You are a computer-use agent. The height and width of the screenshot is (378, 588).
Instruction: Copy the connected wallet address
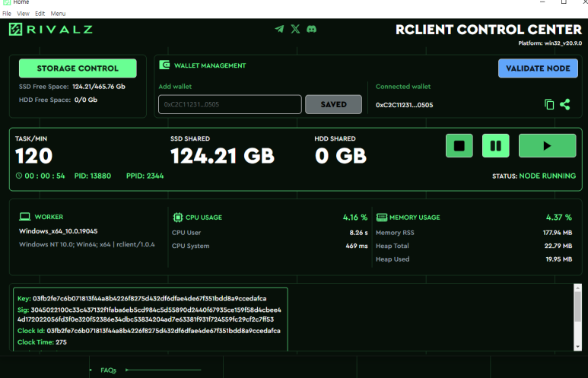point(549,104)
